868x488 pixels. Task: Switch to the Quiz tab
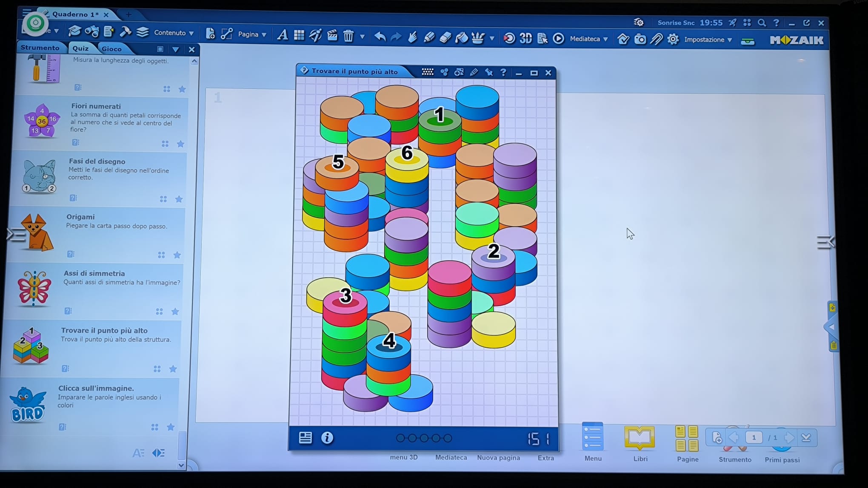[x=80, y=48]
